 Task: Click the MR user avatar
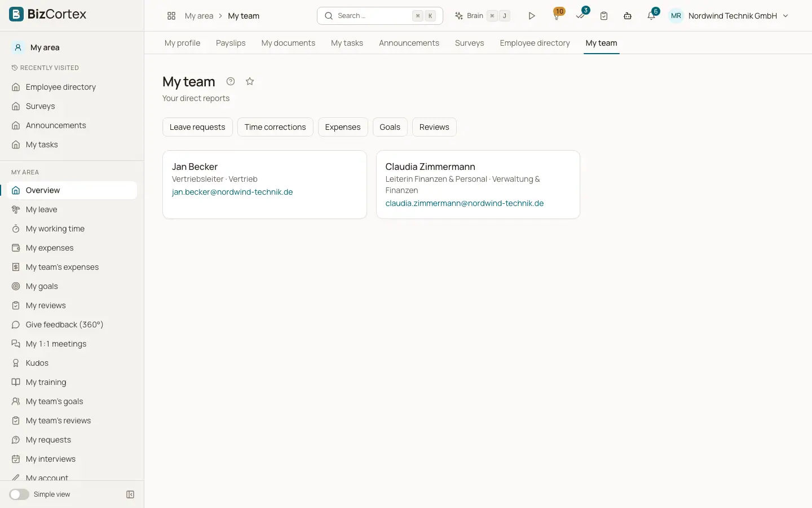click(676, 16)
